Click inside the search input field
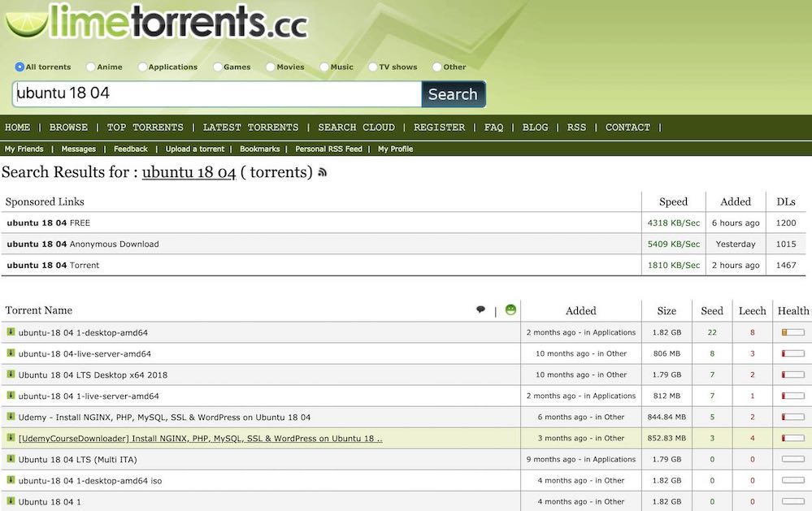This screenshot has height=511, width=812. point(215,93)
